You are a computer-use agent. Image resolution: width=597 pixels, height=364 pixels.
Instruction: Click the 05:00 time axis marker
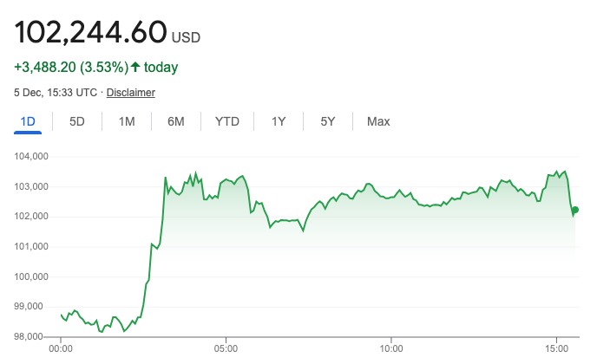[x=226, y=348]
